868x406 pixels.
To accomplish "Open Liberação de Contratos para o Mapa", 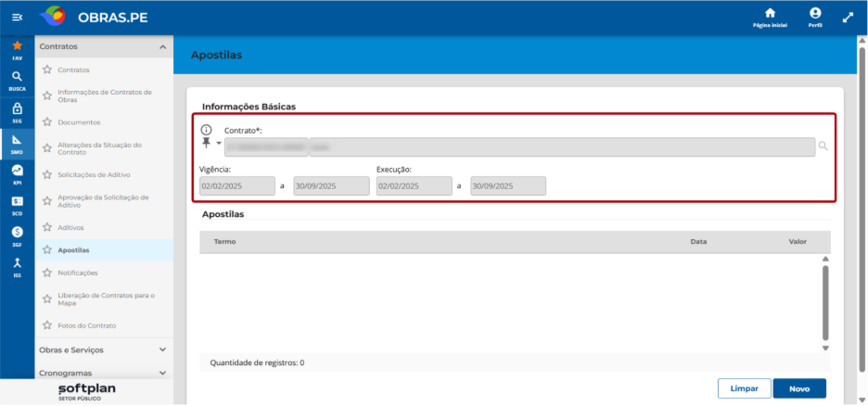I will tap(107, 299).
